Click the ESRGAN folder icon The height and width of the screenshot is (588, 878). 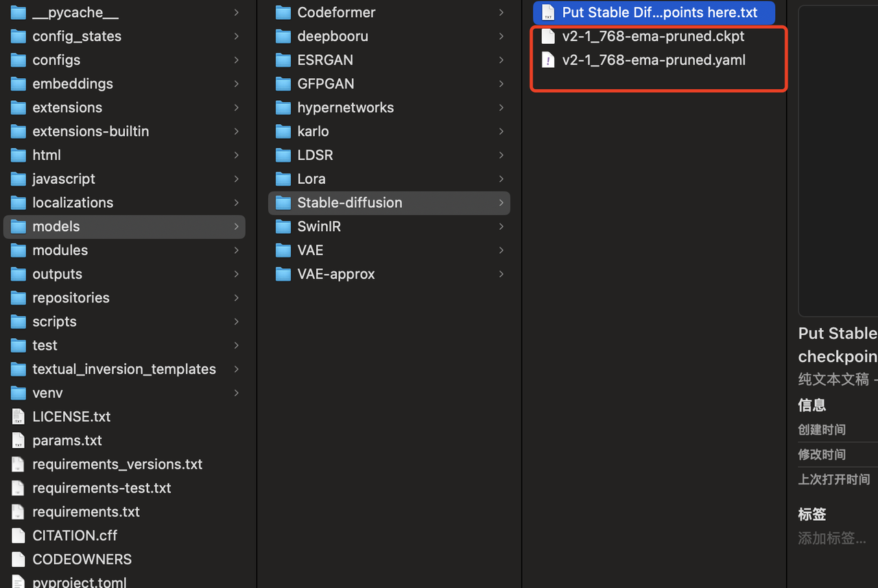point(283,60)
